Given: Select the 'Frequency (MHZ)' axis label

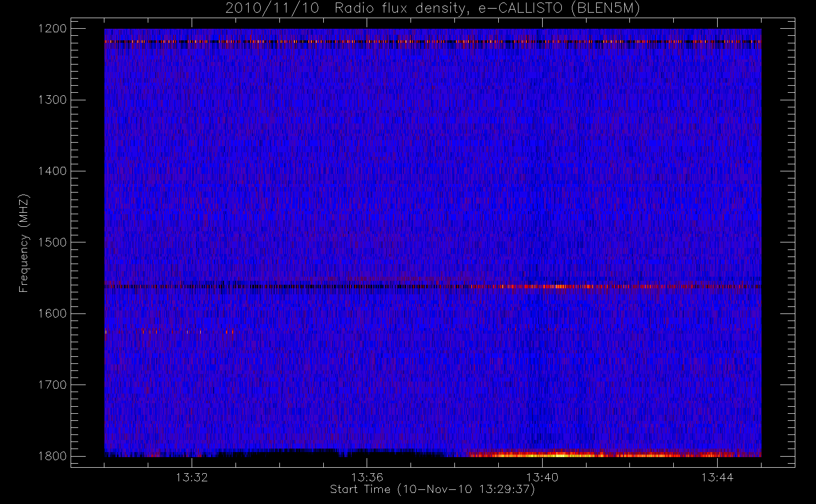Looking at the screenshot, I should click(x=23, y=243).
